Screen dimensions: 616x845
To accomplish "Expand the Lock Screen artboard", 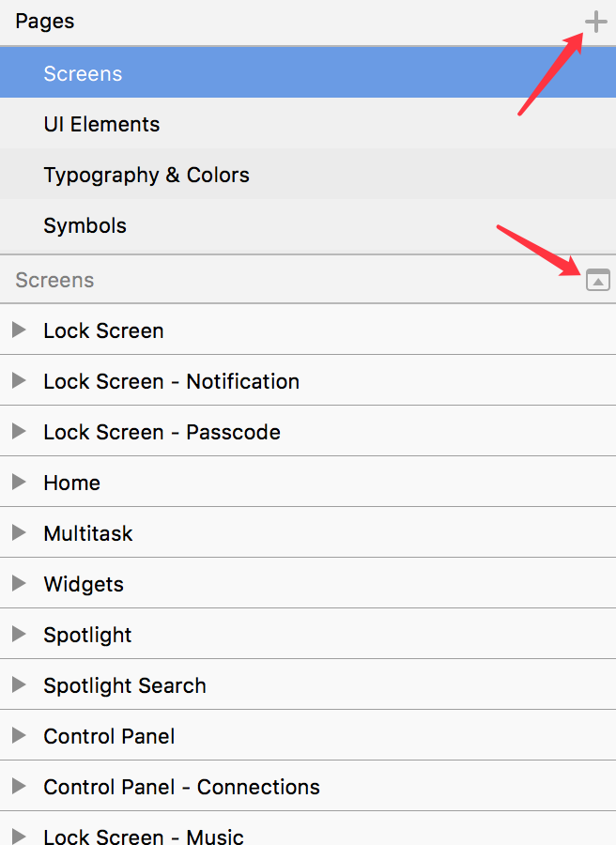I will [x=19, y=330].
